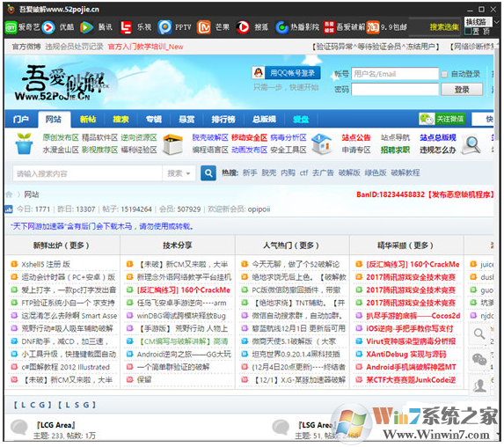Open the 一个简单群验证的破解 post
Screen dimensions: 504x447
tap(173, 367)
